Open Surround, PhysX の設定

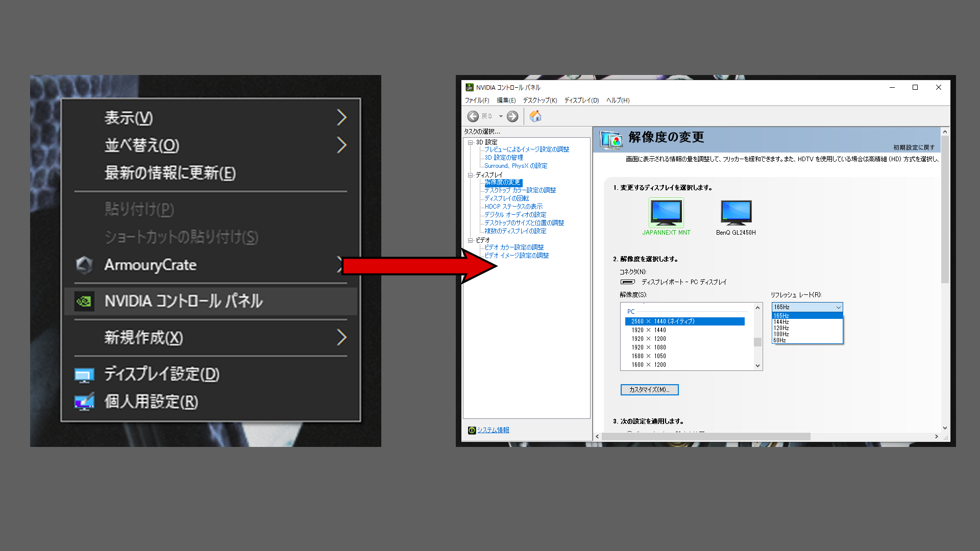(x=516, y=166)
